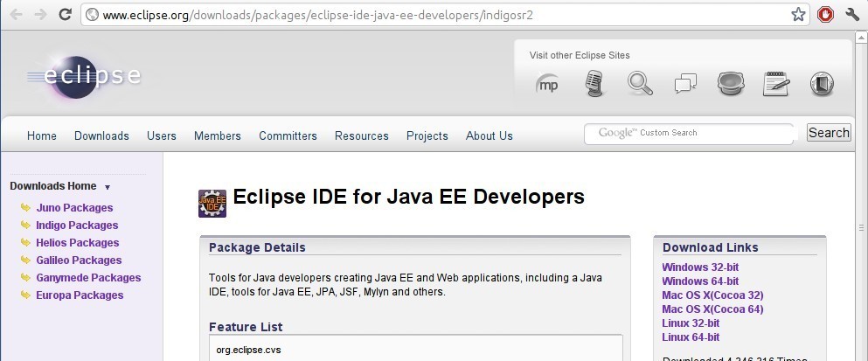This screenshot has width=868, height=361.
Task: Open Europa Packages link
Action: pyautogui.click(x=80, y=295)
